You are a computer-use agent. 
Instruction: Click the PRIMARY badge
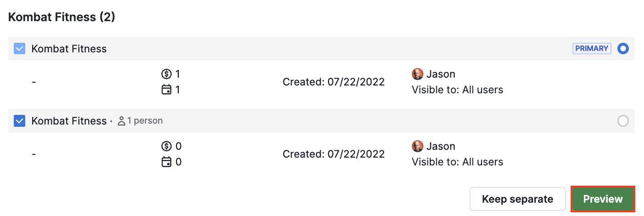click(592, 48)
